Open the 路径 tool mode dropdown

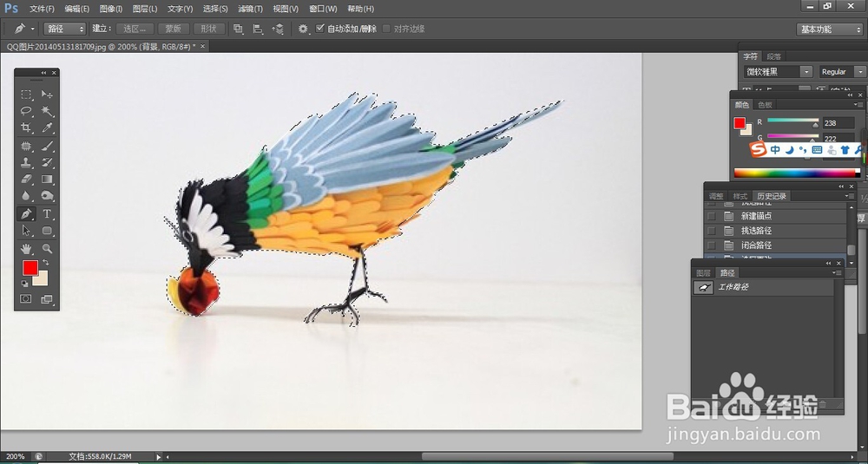(x=65, y=29)
